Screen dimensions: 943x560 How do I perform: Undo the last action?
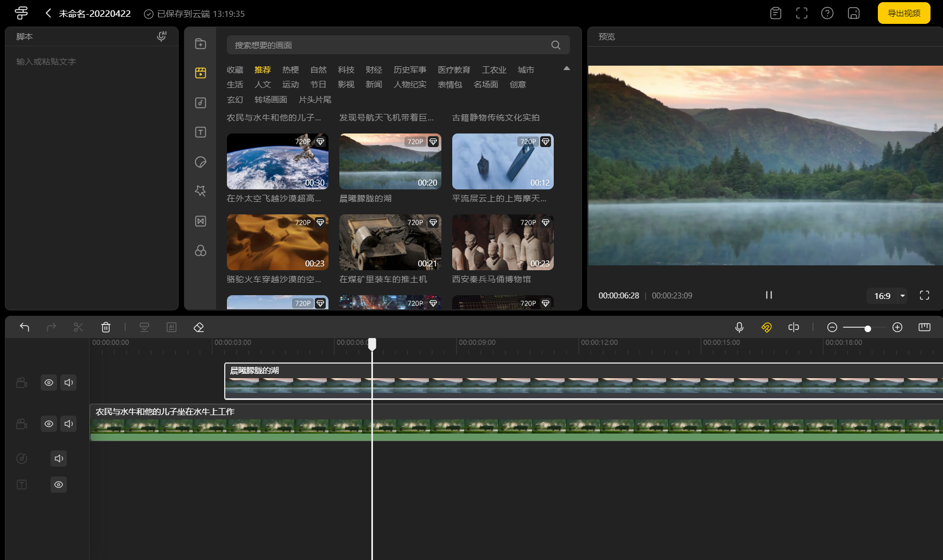click(x=24, y=327)
